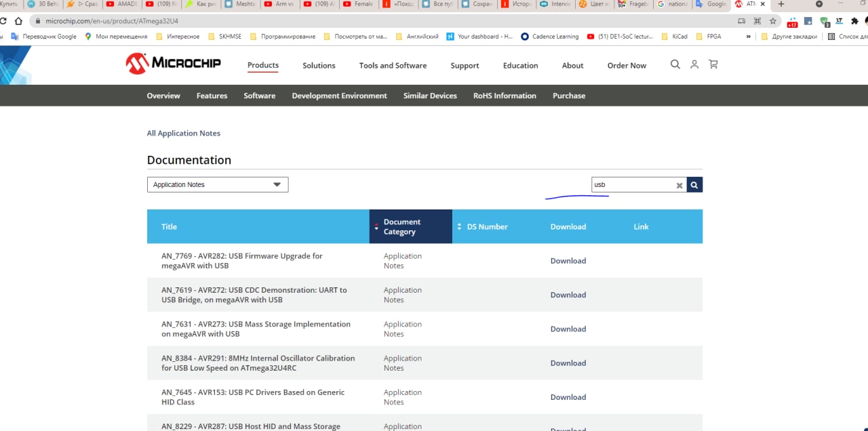Jump to Purchase section
Image resolution: width=868 pixels, height=431 pixels.
pos(568,96)
